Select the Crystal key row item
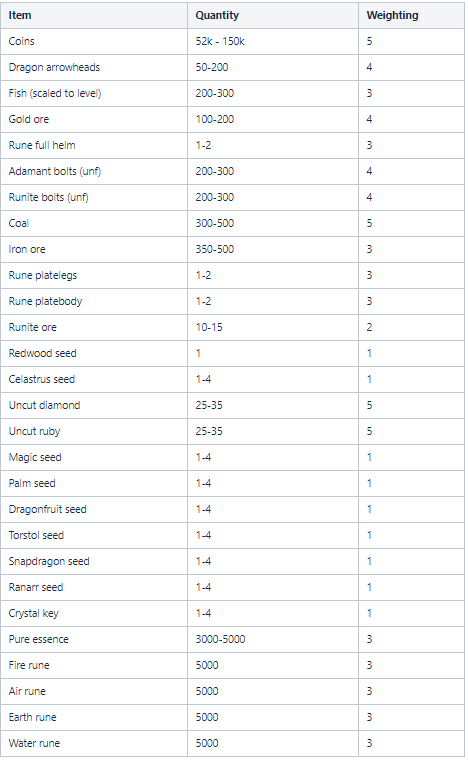Image resolution: width=468 pixels, height=762 pixels. pos(94,613)
